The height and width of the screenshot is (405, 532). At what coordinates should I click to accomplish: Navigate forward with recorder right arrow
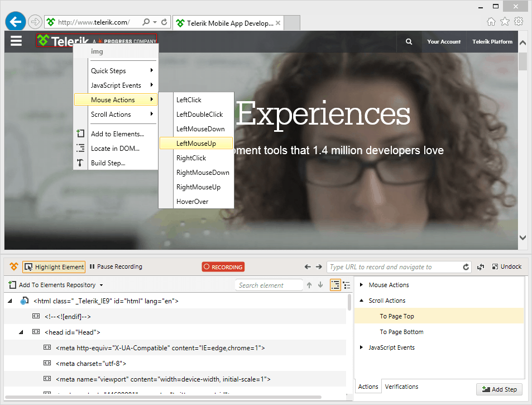tap(319, 267)
